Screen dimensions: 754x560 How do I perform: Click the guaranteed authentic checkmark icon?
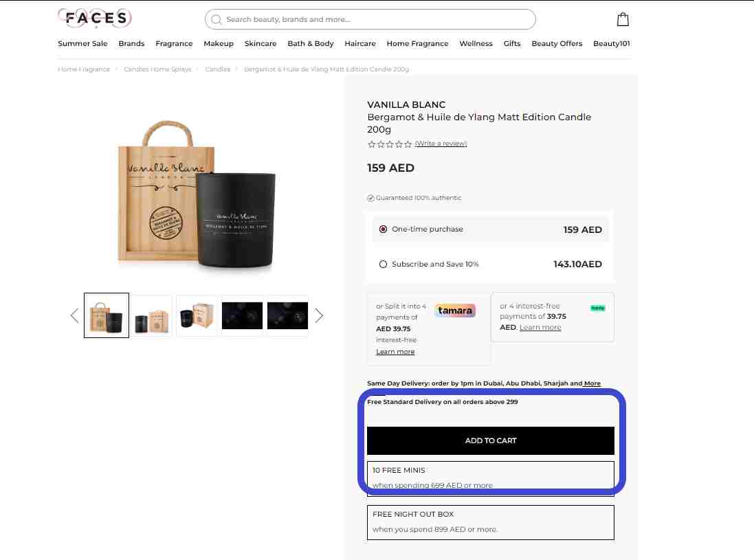[x=370, y=198]
